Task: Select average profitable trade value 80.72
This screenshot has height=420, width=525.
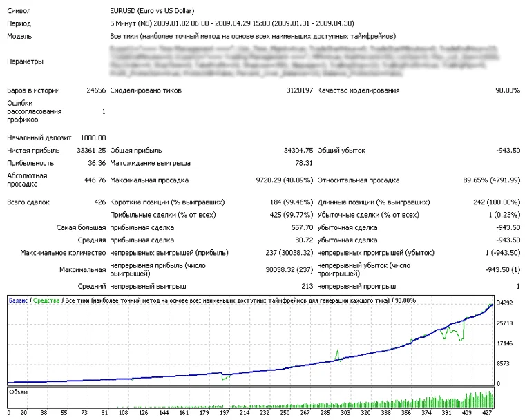Action: point(304,240)
